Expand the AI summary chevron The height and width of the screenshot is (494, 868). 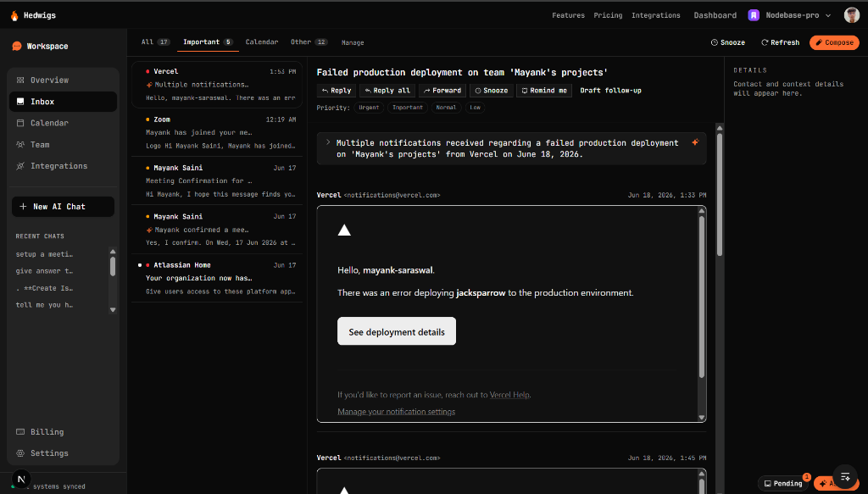click(x=328, y=142)
